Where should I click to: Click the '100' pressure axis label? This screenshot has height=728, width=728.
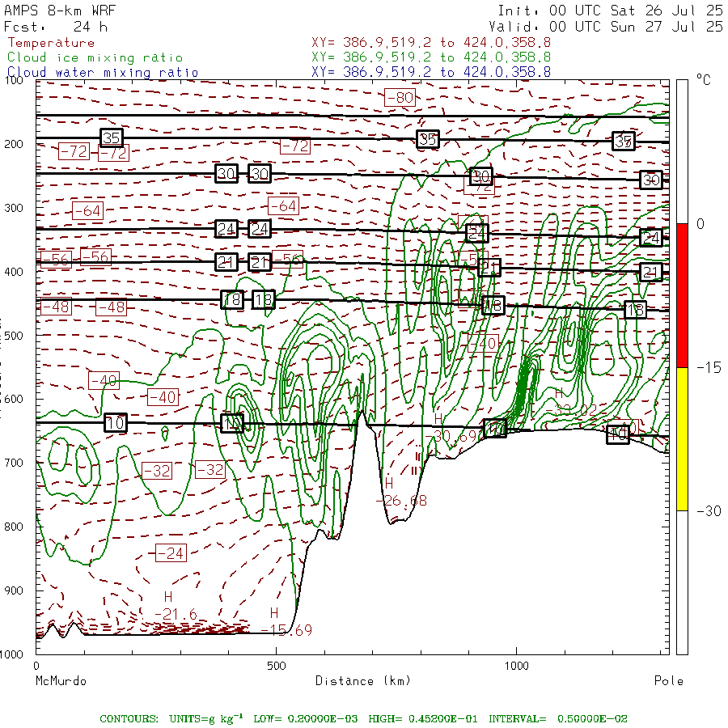(x=14, y=80)
